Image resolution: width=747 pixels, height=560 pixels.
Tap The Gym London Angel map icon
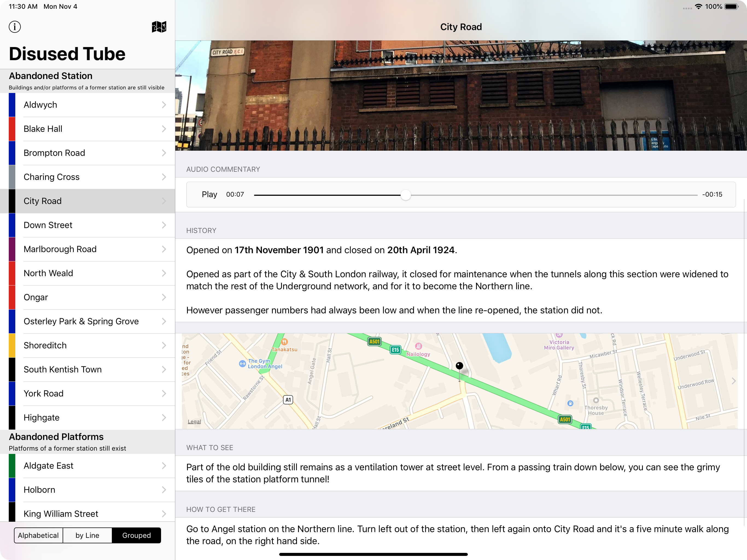tap(242, 363)
